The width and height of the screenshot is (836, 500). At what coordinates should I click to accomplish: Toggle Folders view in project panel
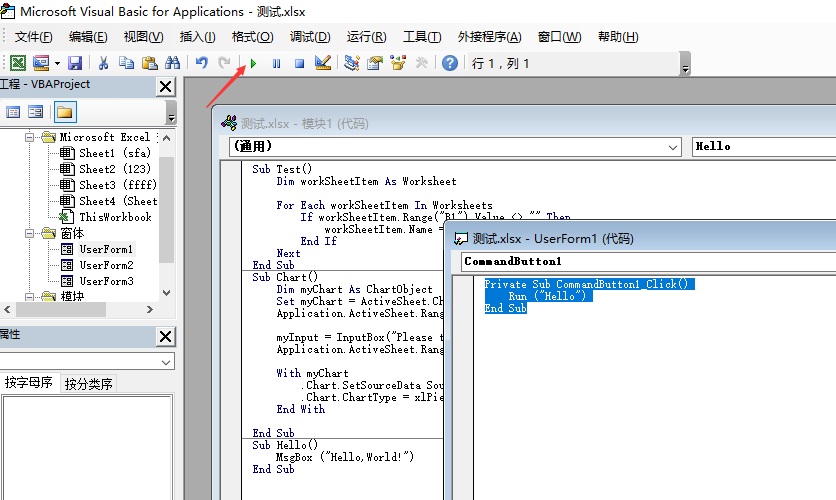pos(65,112)
